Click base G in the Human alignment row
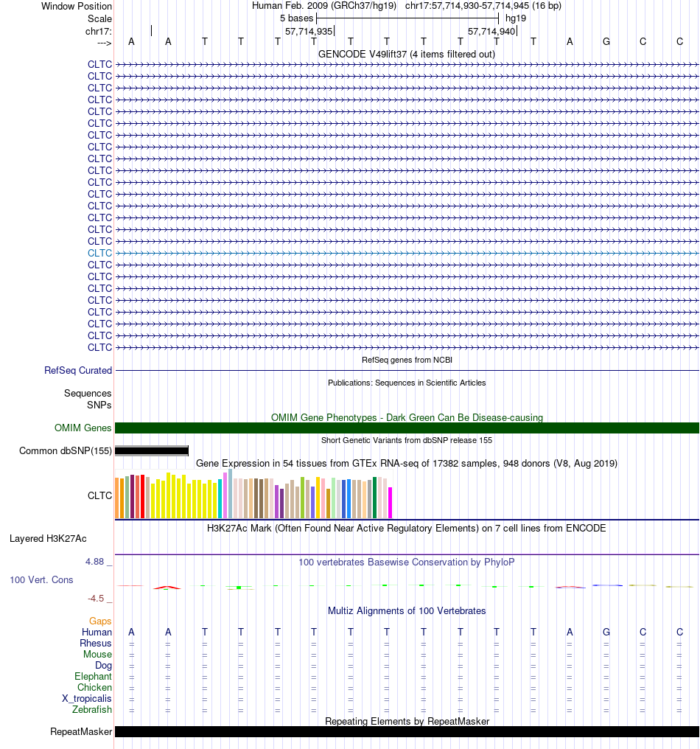 [606, 632]
